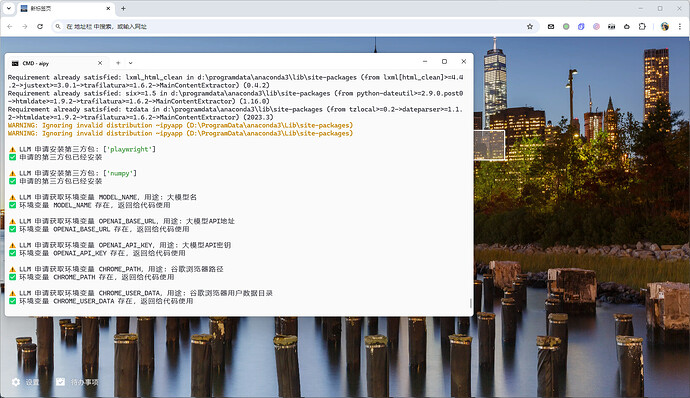Select the 新标签页 browser tab
This screenshot has width=690, height=398.
click(x=66, y=8)
